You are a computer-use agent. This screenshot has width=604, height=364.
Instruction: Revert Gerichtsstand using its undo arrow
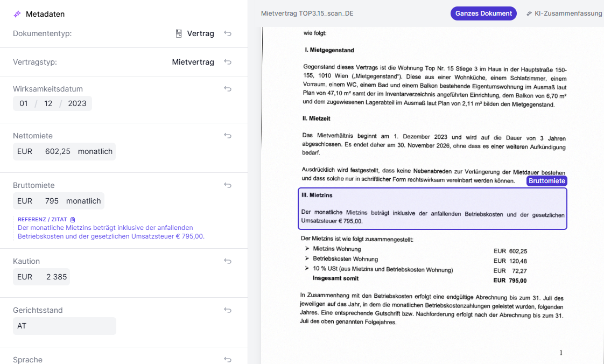pyautogui.click(x=228, y=310)
